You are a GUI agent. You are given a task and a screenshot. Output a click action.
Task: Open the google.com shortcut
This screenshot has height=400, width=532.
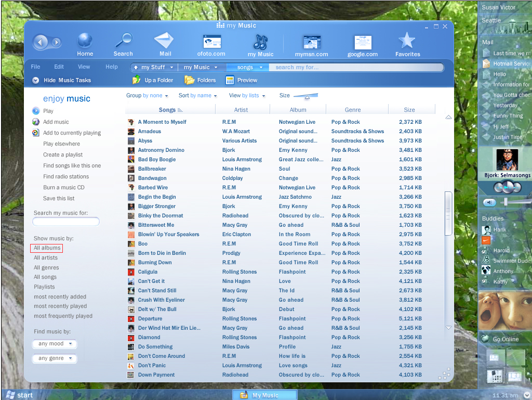tap(363, 43)
